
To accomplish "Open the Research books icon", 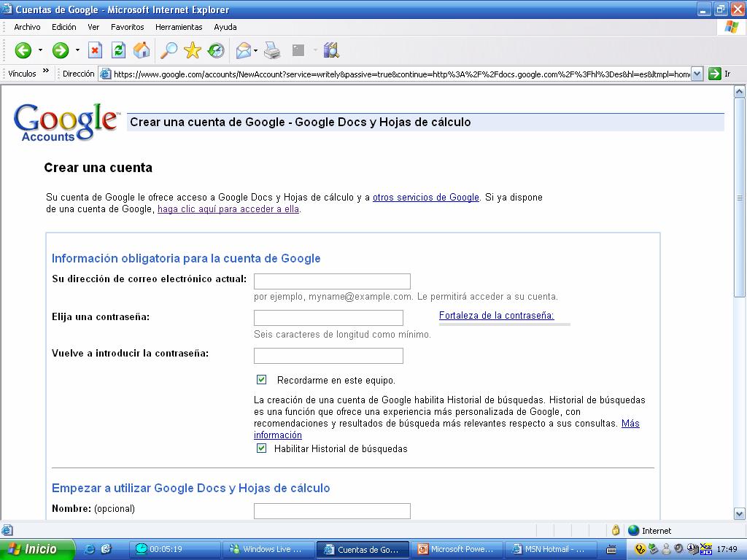I will click(x=331, y=50).
